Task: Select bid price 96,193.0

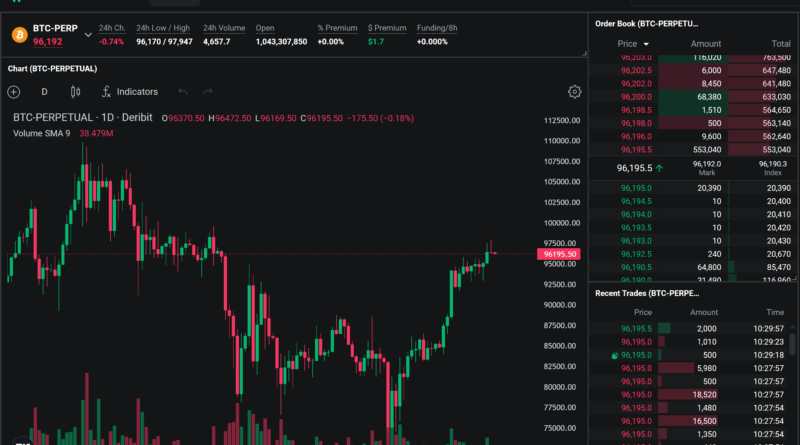Action: (636, 241)
